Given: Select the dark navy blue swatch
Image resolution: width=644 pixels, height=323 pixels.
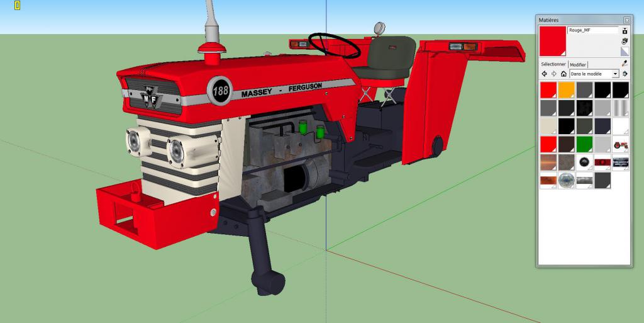Looking at the screenshot, I should coord(602,126).
